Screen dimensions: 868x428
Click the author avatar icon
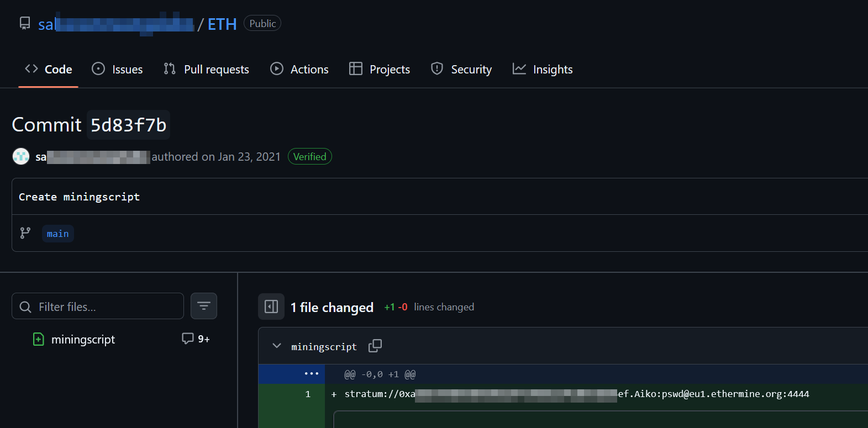tap(21, 157)
